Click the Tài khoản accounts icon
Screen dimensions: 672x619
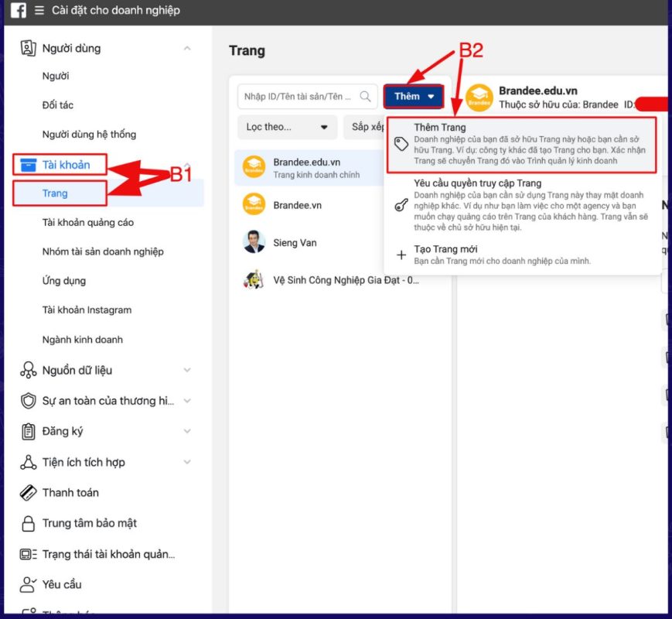point(29,165)
